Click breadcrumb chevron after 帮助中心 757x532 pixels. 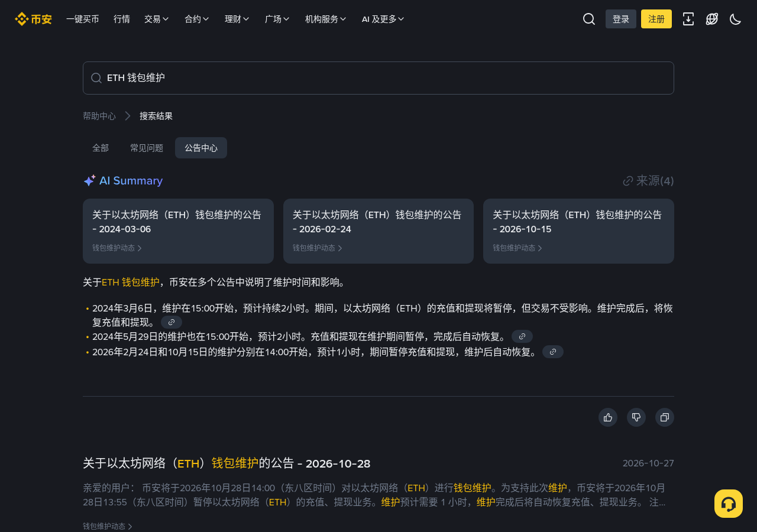click(128, 116)
